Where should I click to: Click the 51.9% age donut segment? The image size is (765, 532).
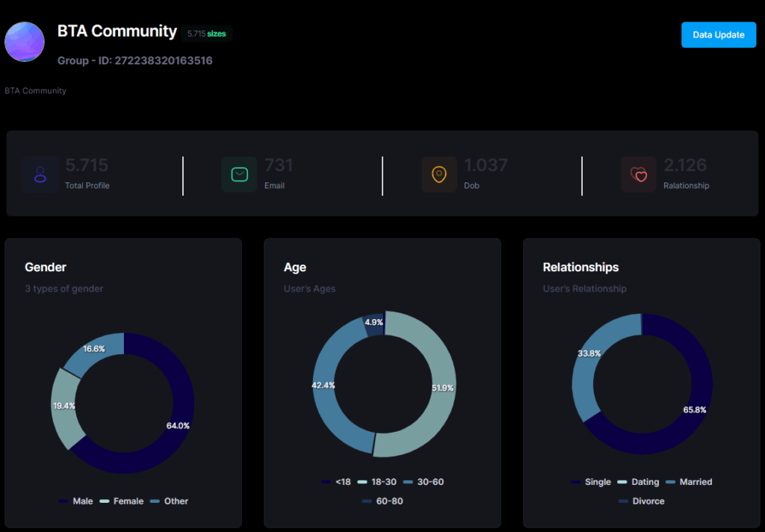tap(439, 388)
